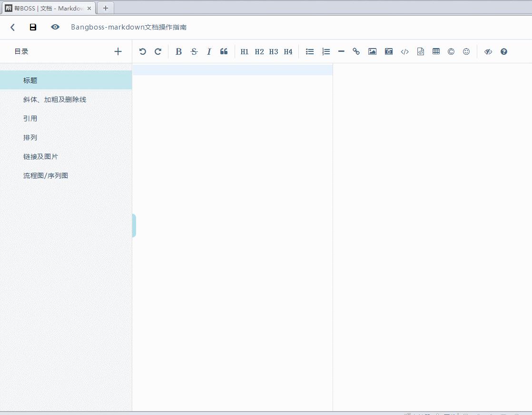Toggle the live preview pane off
Image resolution: width=532 pixels, height=415 pixels.
pyautogui.click(x=488, y=51)
